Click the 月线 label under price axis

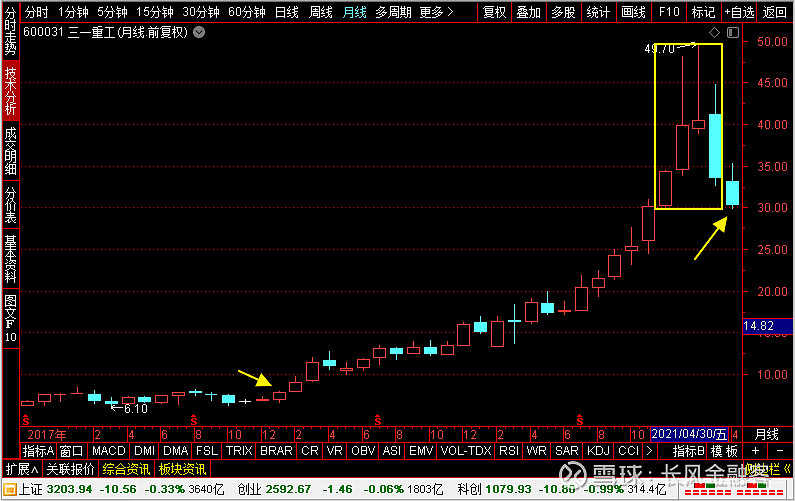tap(767, 434)
